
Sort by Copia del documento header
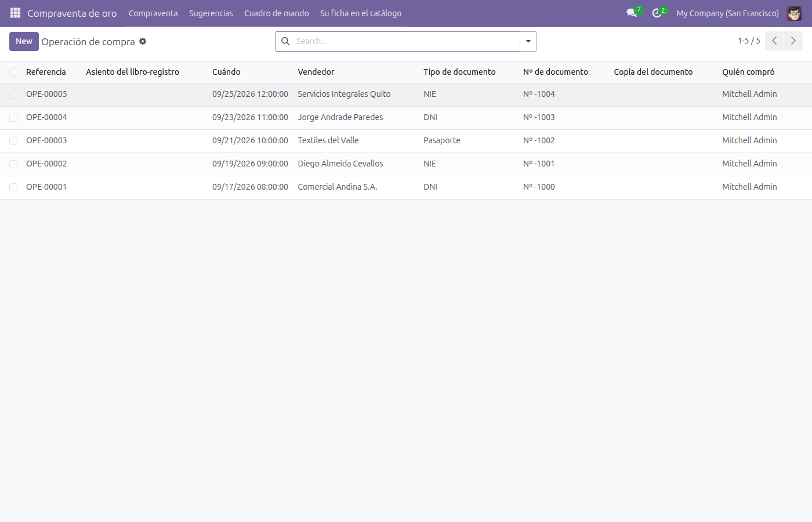click(653, 72)
